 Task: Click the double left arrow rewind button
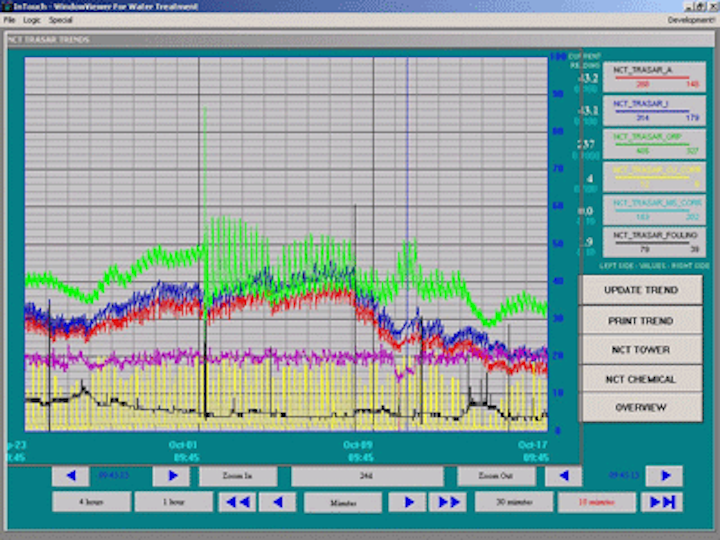click(x=237, y=502)
